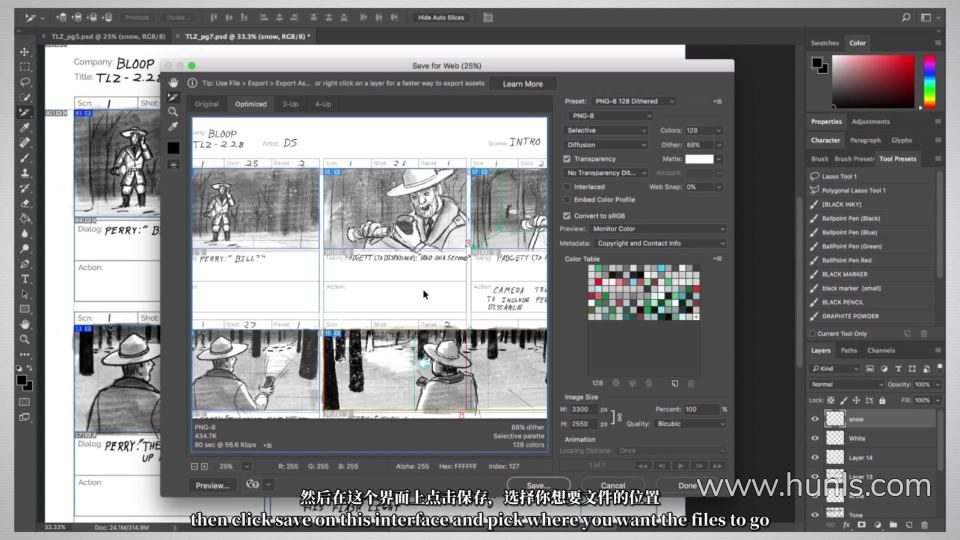Click the Done button
Image resolution: width=960 pixels, height=540 pixels.
click(688, 485)
